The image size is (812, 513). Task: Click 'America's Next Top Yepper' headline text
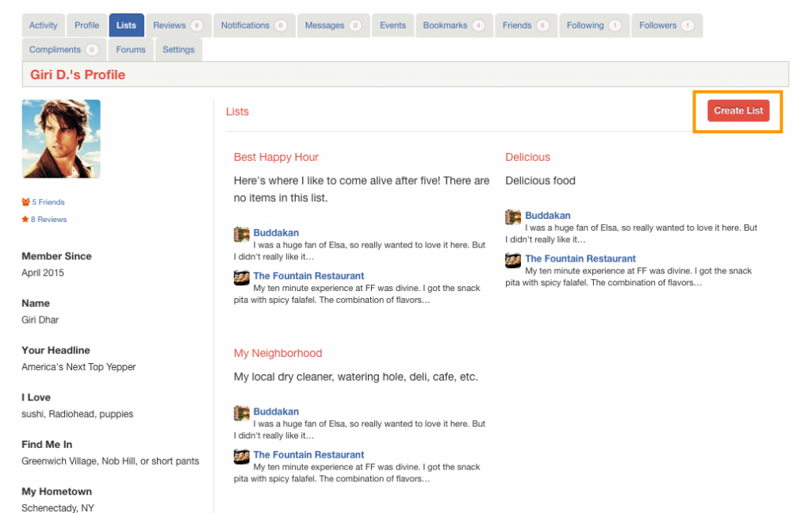pos(79,367)
